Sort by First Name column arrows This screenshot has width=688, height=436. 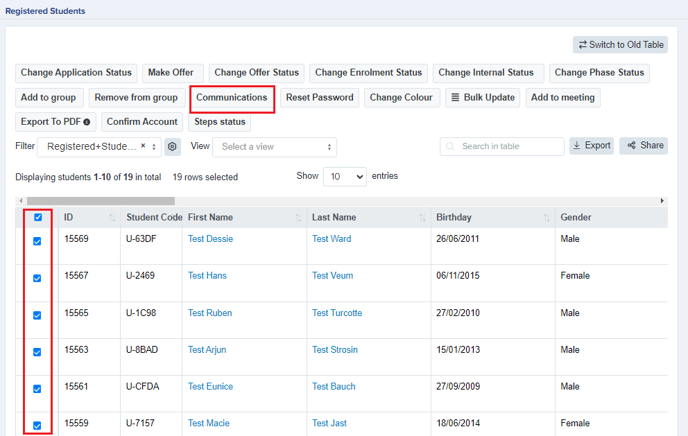point(298,218)
